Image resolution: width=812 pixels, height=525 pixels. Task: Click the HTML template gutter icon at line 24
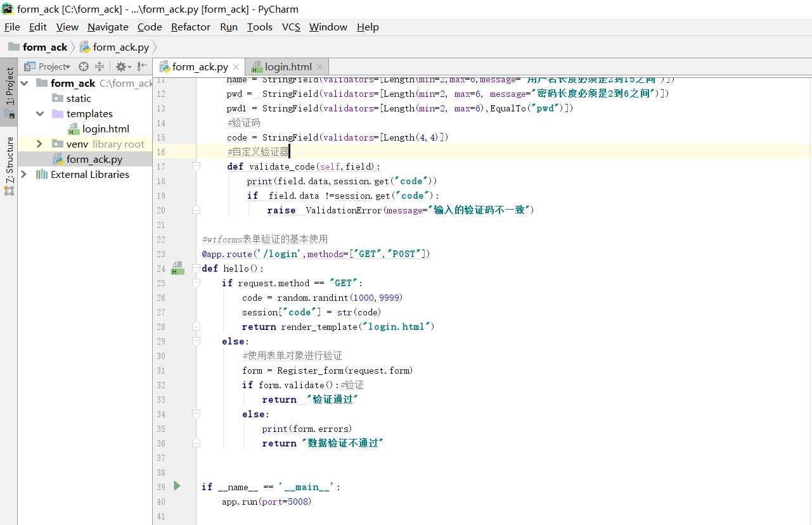178,268
